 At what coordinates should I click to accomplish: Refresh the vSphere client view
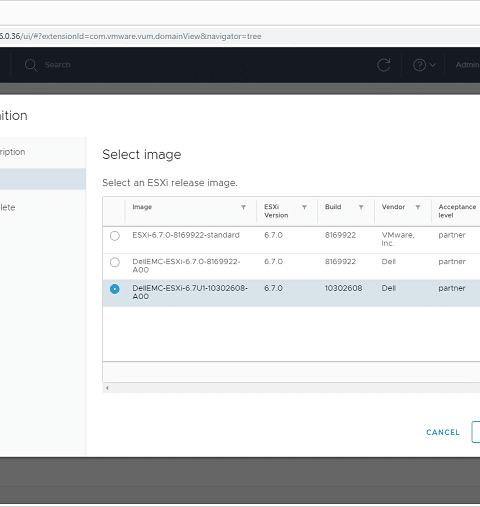coord(383,65)
